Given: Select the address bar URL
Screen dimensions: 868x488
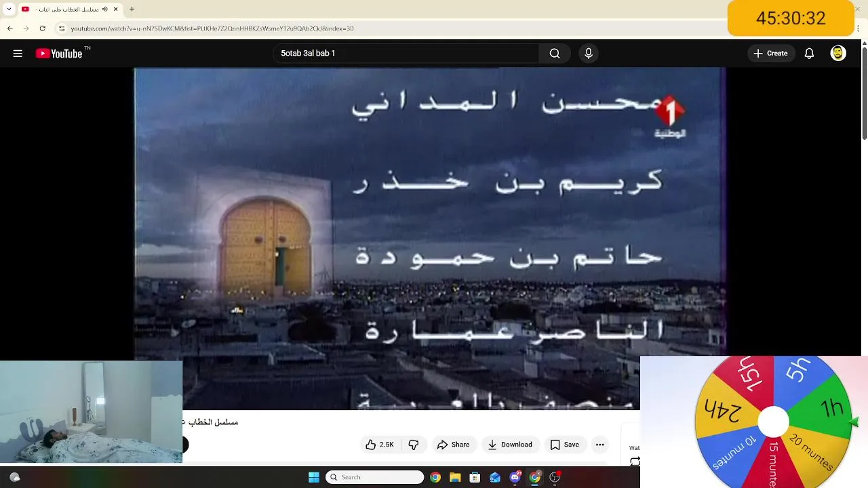Looking at the screenshot, I should tap(212, 28).
